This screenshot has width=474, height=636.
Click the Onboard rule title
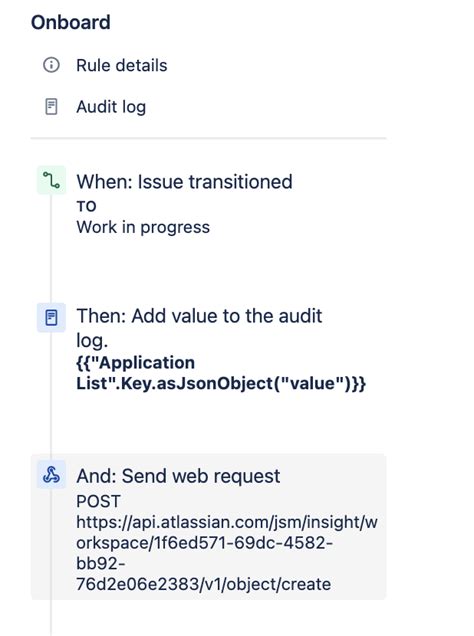click(x=71, y=22)
